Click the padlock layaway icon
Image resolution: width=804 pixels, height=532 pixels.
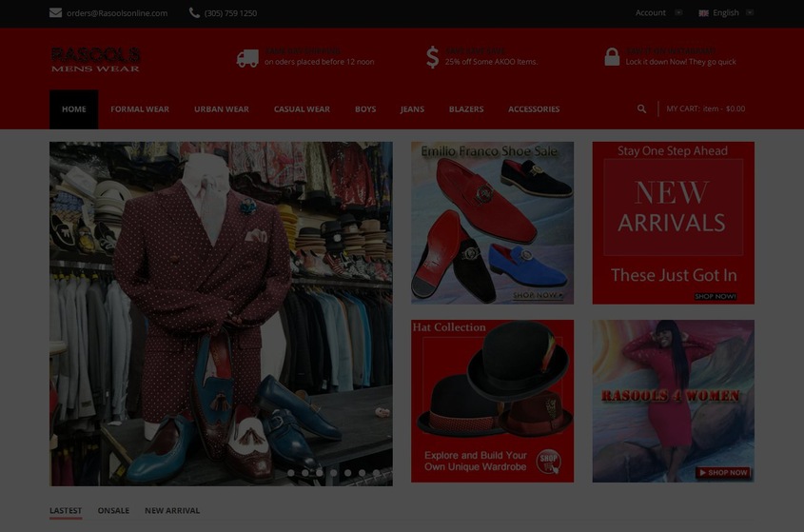pos(612,56)
